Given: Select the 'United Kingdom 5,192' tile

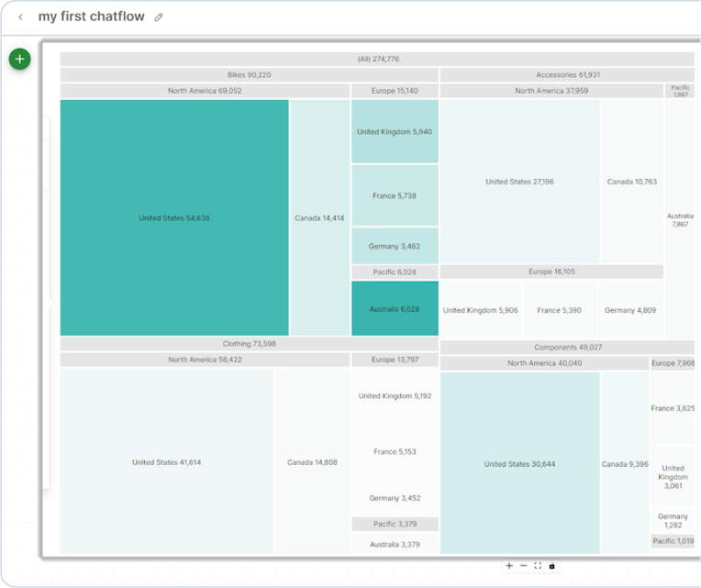Looking at the screenshot, I should click(x=395, y=396).
